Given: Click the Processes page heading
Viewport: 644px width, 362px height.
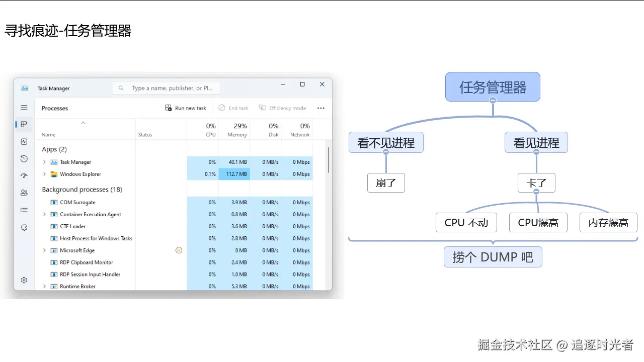Looking at the screenshot, I should click(55, 108).
